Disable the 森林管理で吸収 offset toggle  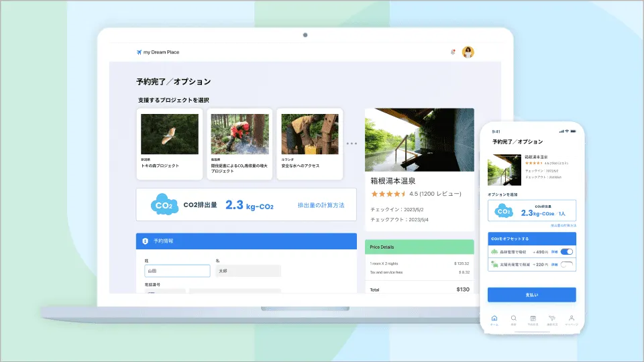point(567,252)
